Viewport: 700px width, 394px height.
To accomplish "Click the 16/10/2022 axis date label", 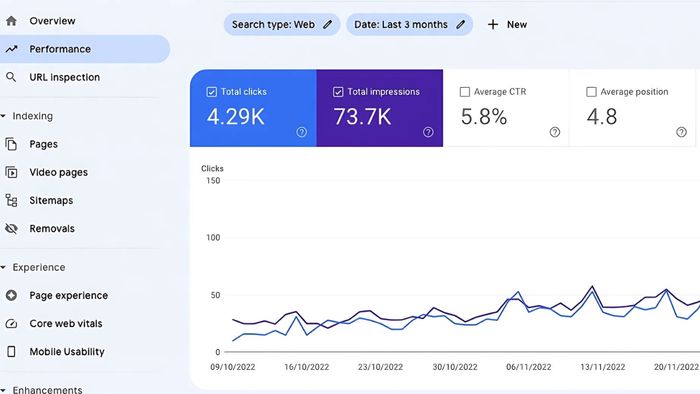I will point(306,367).
